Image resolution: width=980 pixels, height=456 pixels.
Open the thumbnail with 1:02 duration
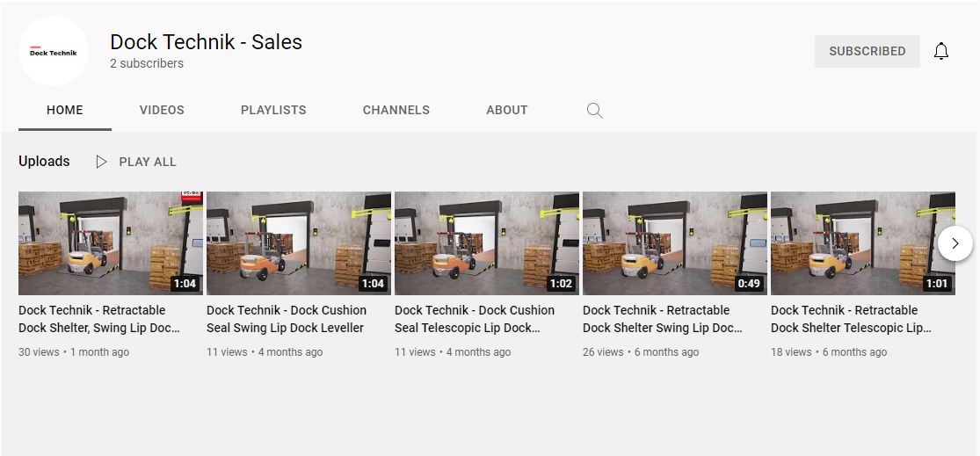[487, 243]
